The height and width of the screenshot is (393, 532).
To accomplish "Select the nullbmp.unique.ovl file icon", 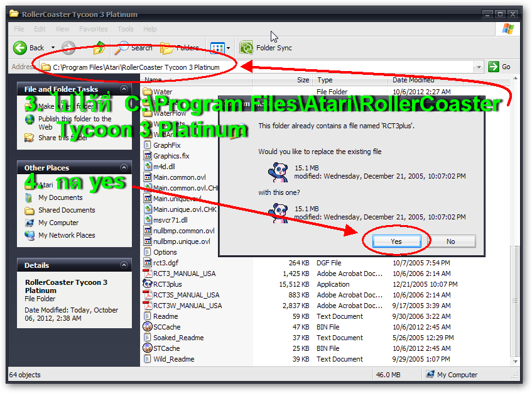I will click(x=147, y=241).
